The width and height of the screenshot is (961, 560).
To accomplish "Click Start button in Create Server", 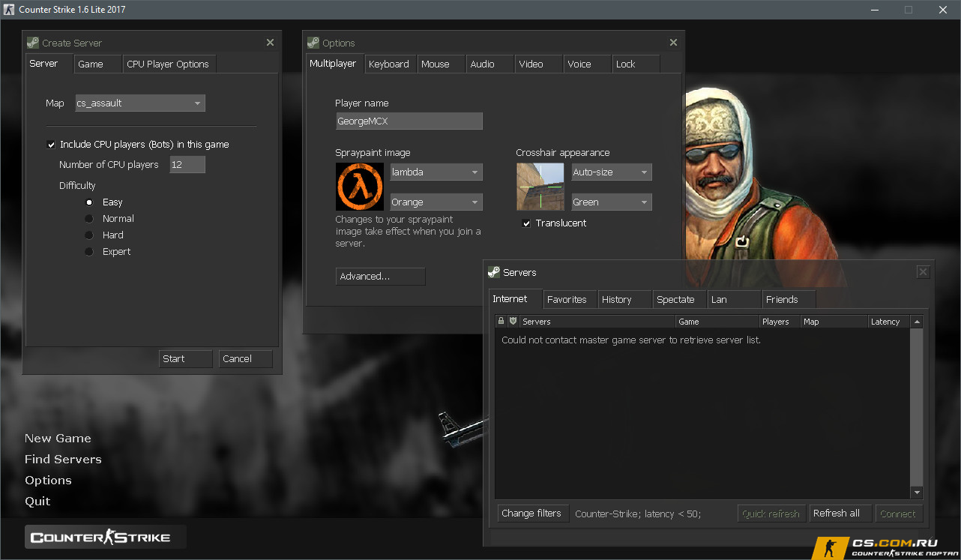I will (186, 359).
